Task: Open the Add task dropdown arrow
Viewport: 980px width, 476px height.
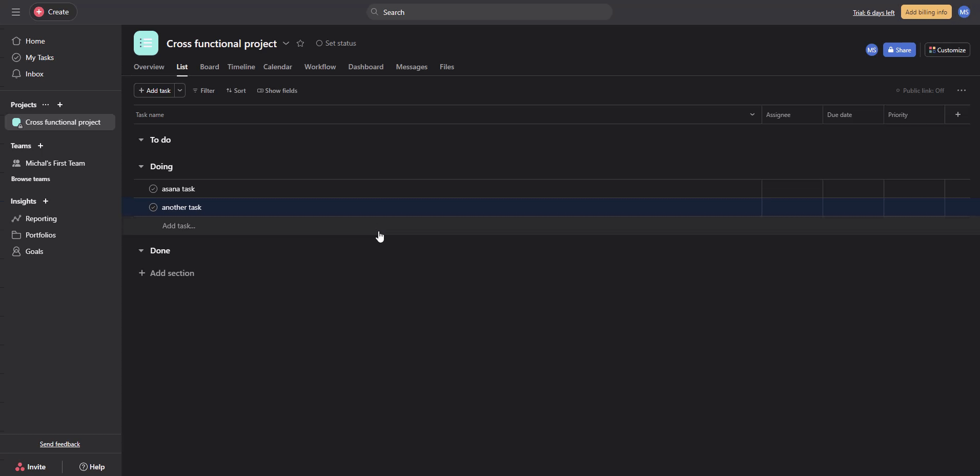Action: coord(180,90)
